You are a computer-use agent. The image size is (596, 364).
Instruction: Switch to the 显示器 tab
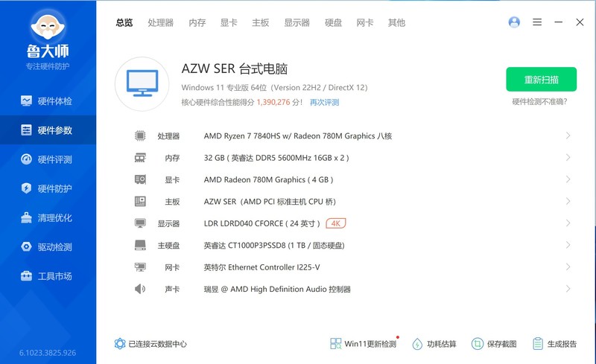(x=297, y=23)
